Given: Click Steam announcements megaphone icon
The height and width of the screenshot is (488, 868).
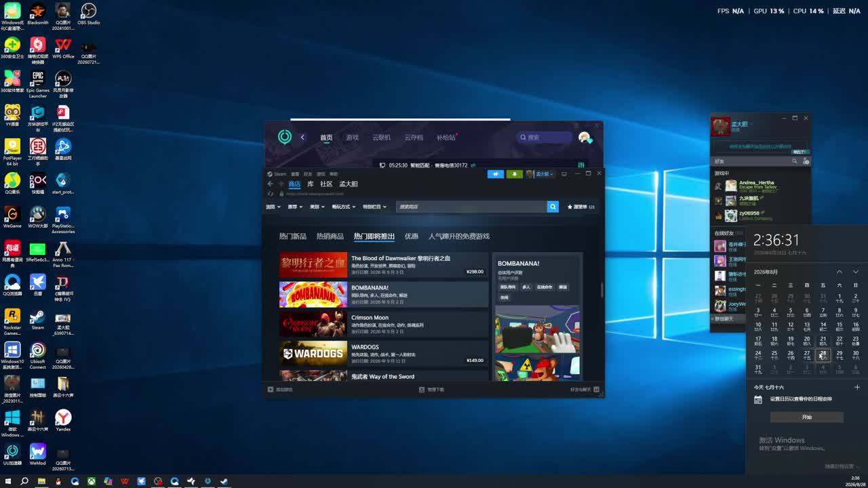Looking at the screenshot, I should tap(496, 174).
